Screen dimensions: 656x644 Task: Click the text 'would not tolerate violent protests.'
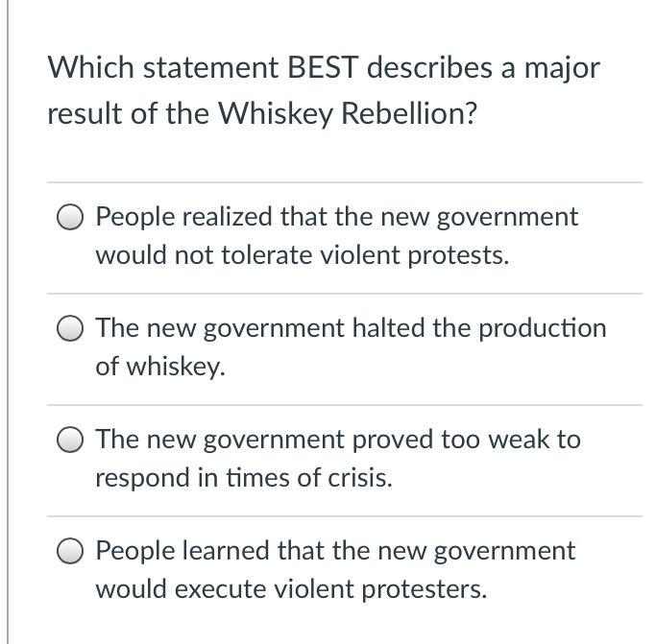303,255
